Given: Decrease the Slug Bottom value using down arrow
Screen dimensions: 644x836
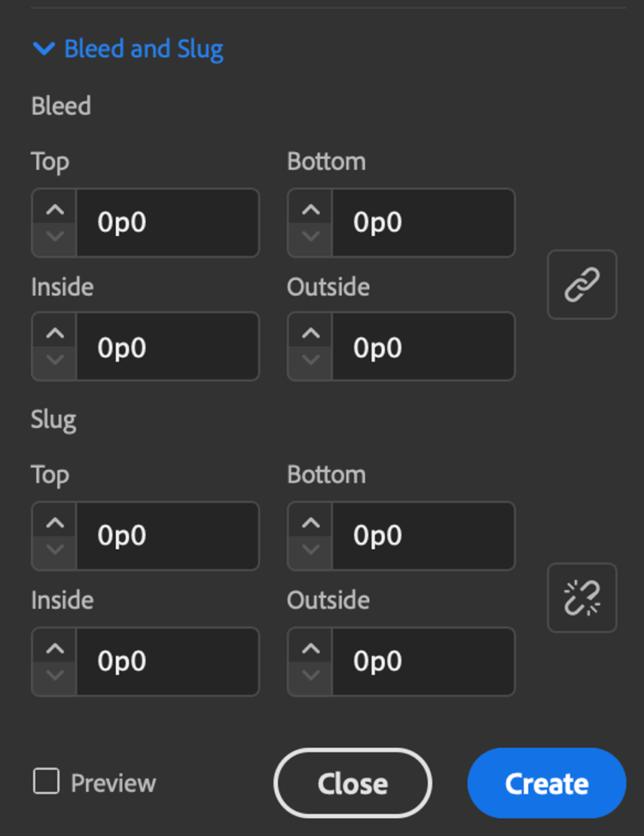Looking at the screenshot, I should [x=309, y=549].
